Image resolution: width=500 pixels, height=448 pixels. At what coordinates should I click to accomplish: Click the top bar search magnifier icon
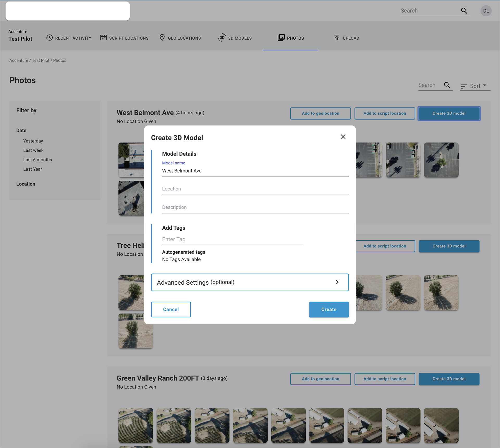click(x=464, y=11)
